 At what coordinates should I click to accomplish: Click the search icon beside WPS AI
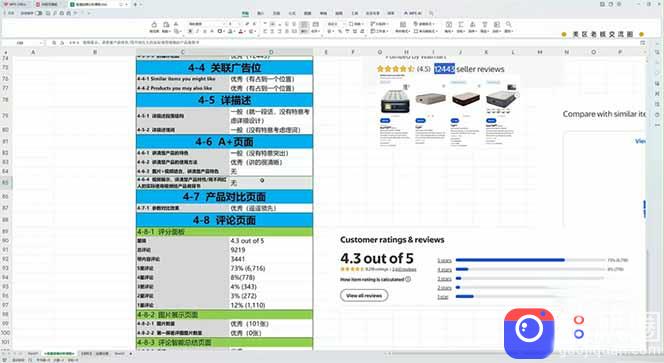pos(432,14)
